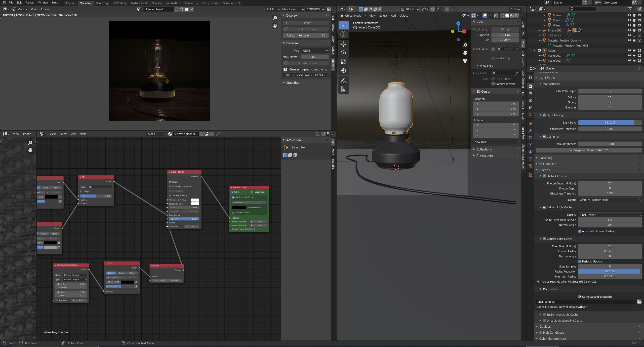Open the Denoiser Type OIDN dropdown
This screenshot has width=644, height=347.
315,51
